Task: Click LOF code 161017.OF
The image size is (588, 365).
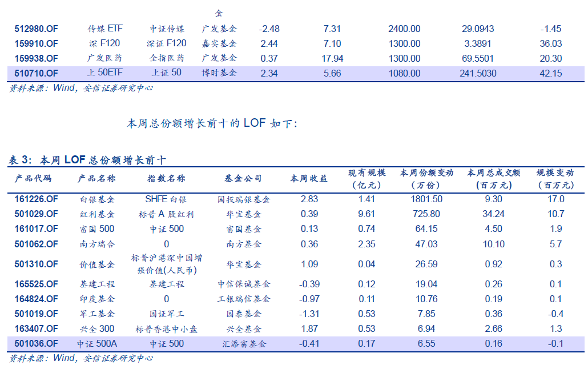Action: (36, 229)
